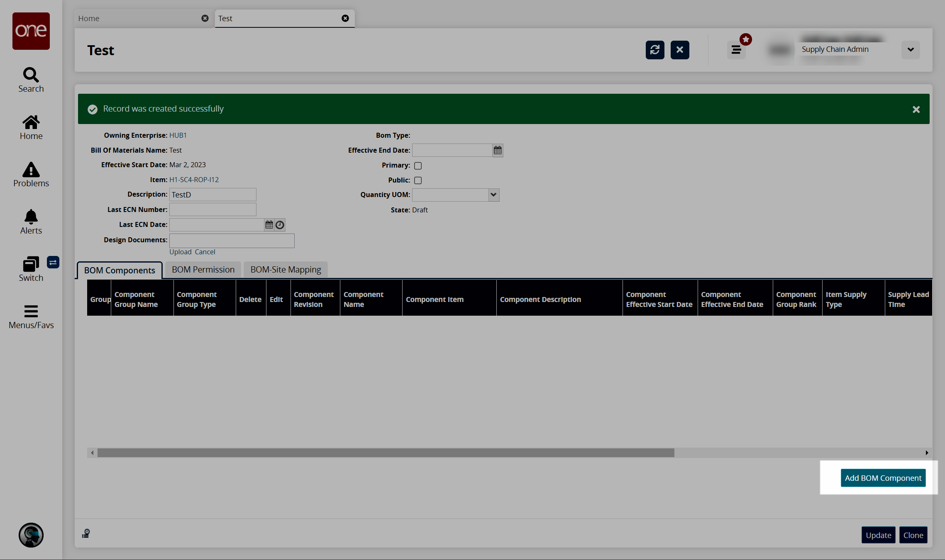Click the calendar icon for Last ECN Date
Screen dimensions: 945x560
pyautogui.click(x=269, y=225)
